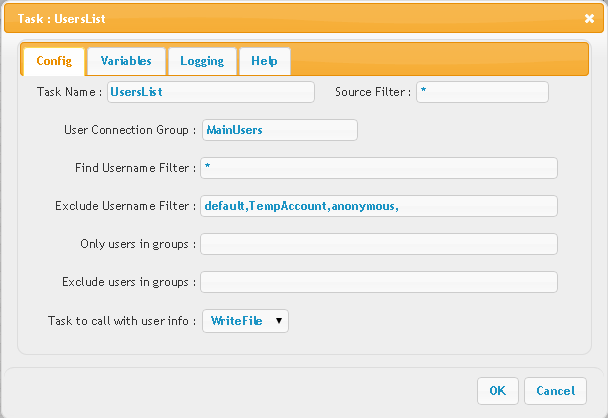Confirm with the OK button
608x418 pixels.
tap(497, 391)
